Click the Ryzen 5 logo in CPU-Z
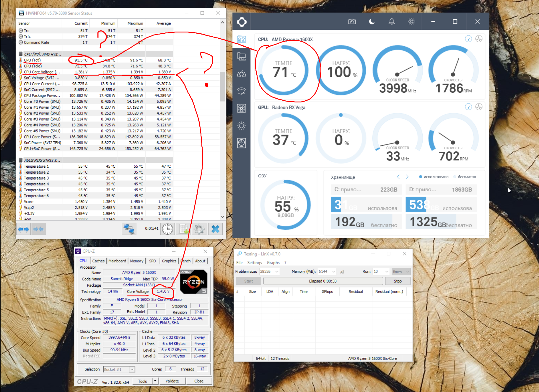539x392 pixels. pos(193,282)
